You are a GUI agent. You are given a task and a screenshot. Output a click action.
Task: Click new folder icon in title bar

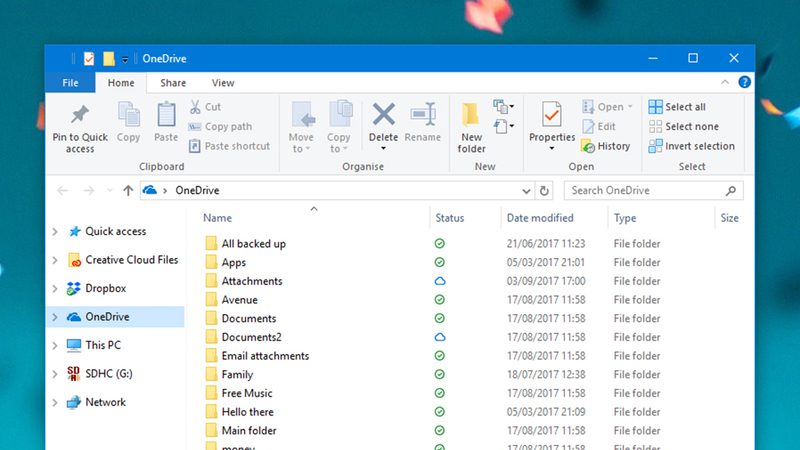109,59
